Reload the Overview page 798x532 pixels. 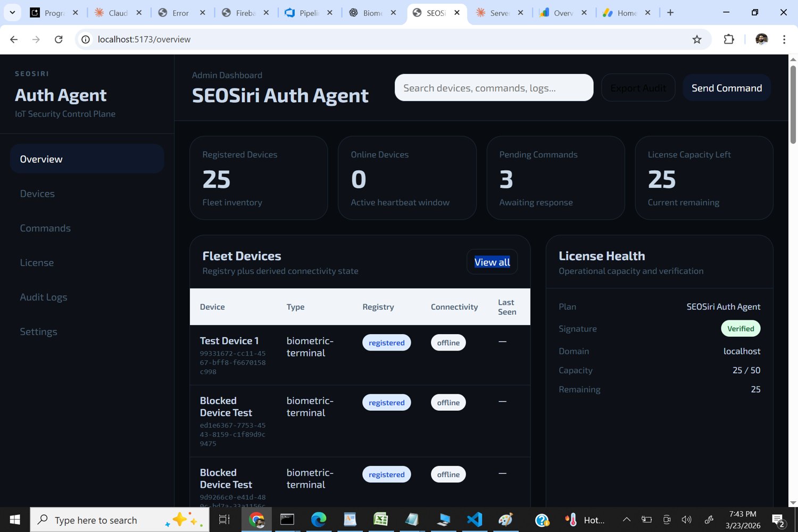[59, 39]
